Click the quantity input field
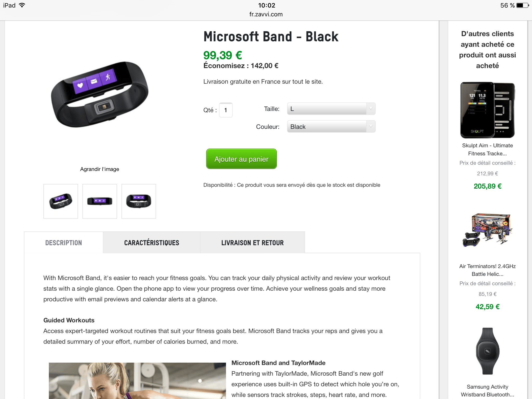The image size is (532, 399). [226, 110]
